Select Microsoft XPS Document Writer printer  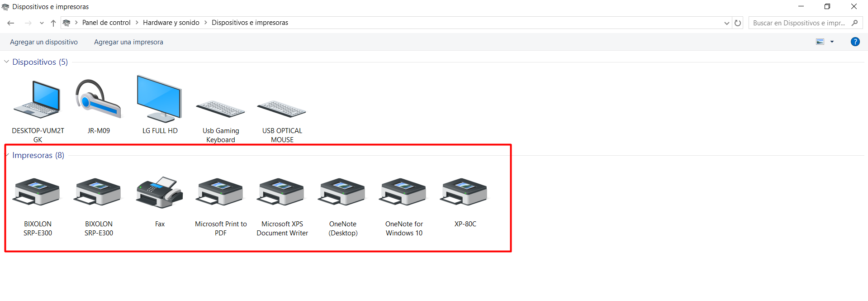pyautogui.click(x=282, y=193)
